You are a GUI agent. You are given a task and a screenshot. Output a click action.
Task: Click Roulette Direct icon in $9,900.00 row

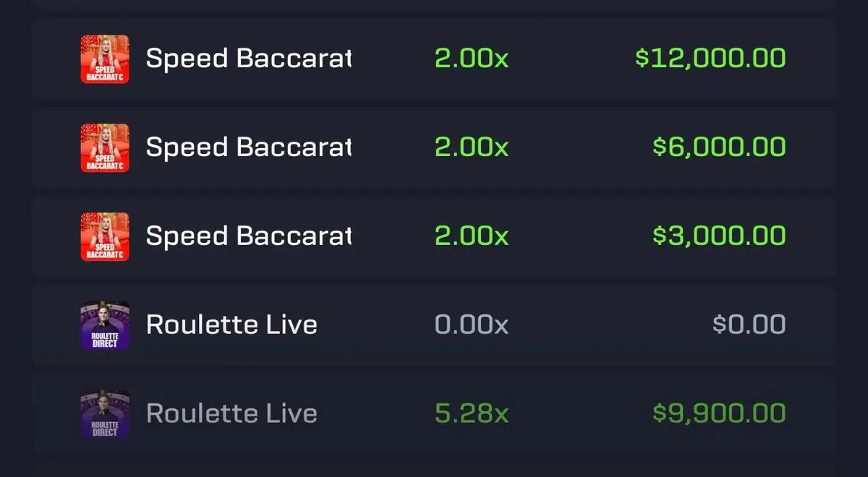105,414
